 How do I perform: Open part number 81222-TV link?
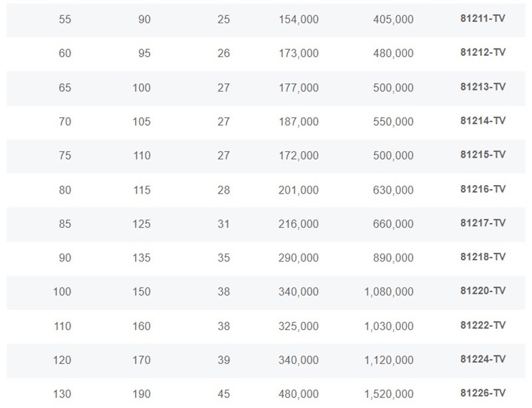[x=483, y=325]
